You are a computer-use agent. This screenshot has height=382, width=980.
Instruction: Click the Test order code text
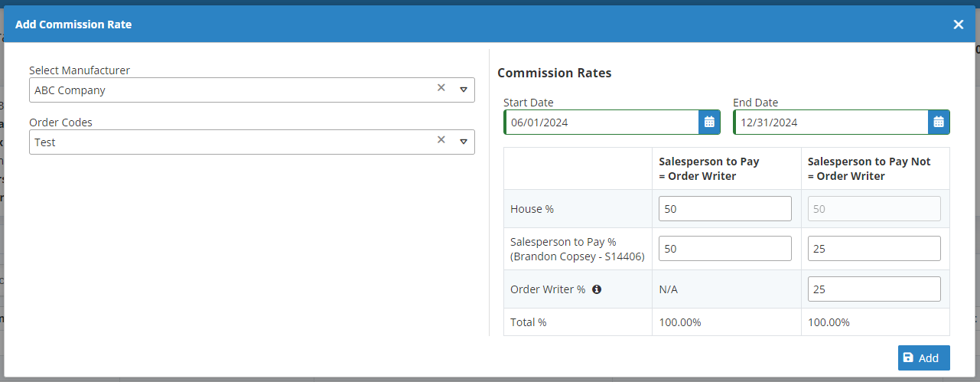click(x=45, y=142)
